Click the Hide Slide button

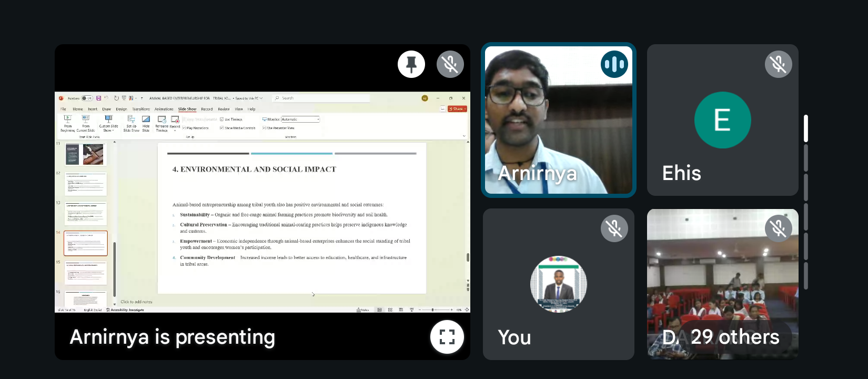[146, 124]
